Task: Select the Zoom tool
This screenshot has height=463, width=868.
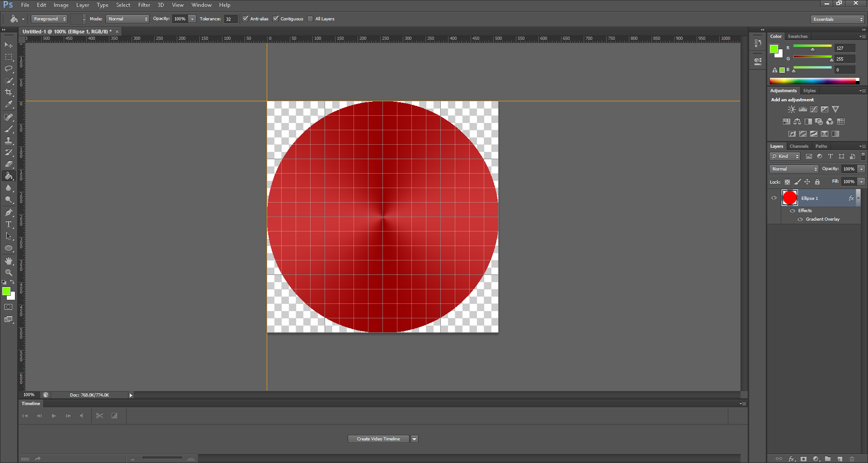Action: coord(9,273)
